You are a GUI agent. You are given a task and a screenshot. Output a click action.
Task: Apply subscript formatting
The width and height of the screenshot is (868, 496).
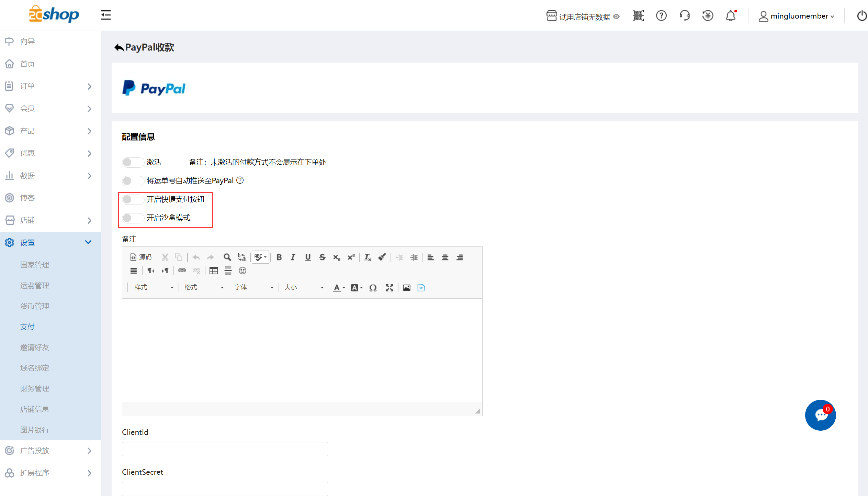click(337, 257)
